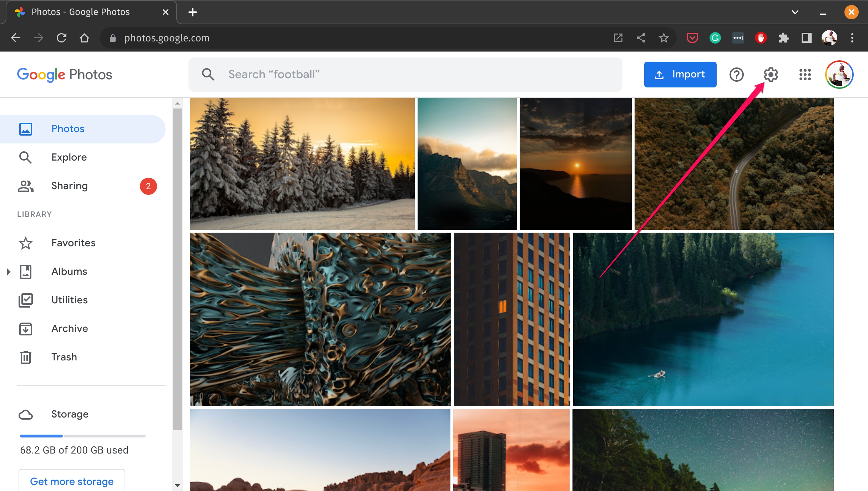The width and height of the screenshot is (868, 491).
Task: Click the search magnifier icon in search bar
Action: [x=208, y=74]
